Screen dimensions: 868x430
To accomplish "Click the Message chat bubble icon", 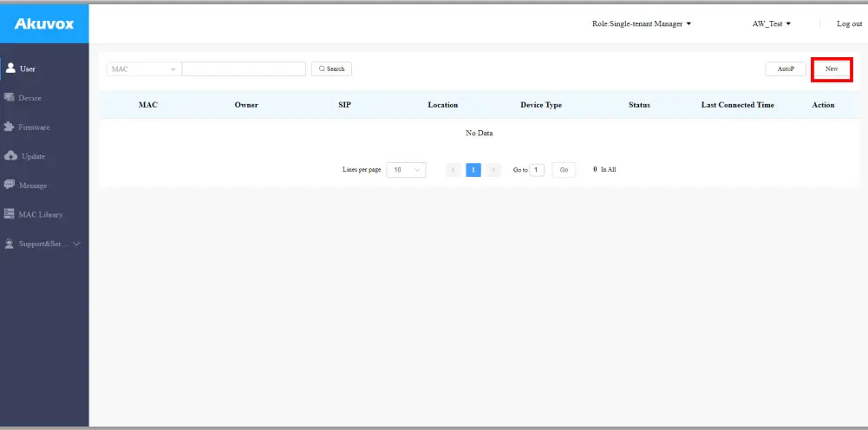I will (9, 185).
